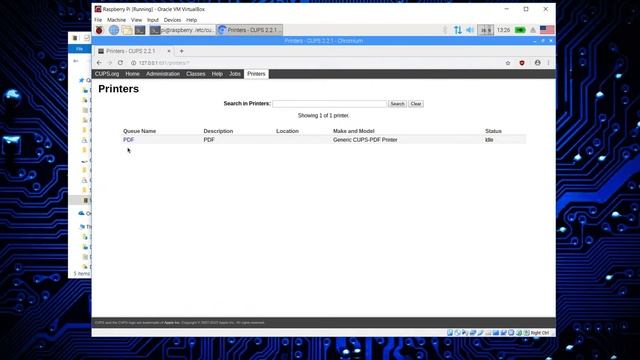The height and width of the screenshot is (360, 640).
Task: Bookmark this page with the star
Action: pyautogui.click(x=508, y=63)
